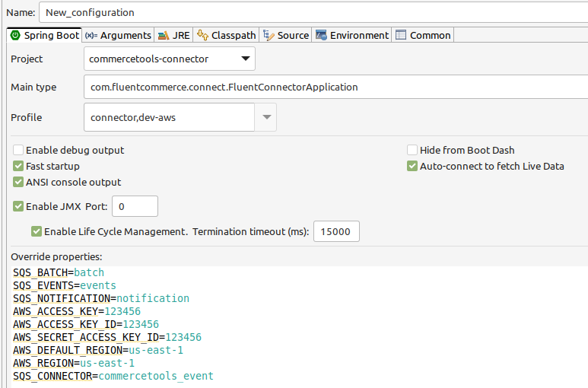
Task: Click the Source tab icon
Action: tap(269, 35)
